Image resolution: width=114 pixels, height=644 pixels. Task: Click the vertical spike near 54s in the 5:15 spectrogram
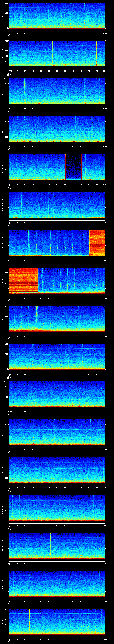click(96, 53)
